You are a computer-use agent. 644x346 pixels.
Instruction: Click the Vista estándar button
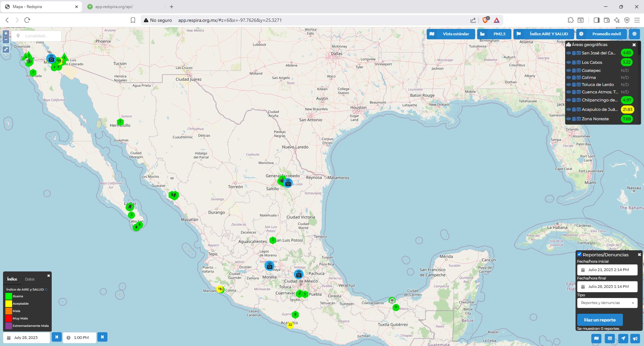tap(451, 34)
